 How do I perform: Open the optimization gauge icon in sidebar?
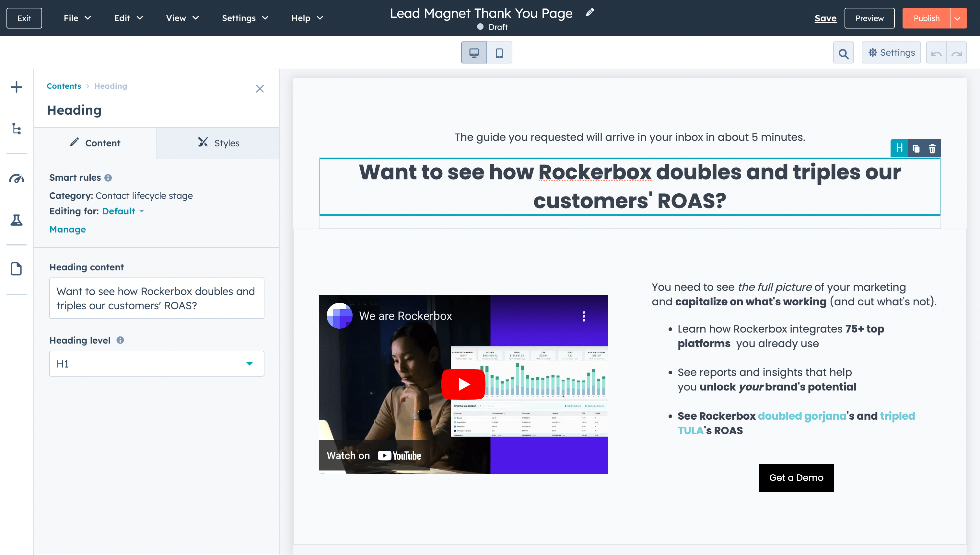17,178
